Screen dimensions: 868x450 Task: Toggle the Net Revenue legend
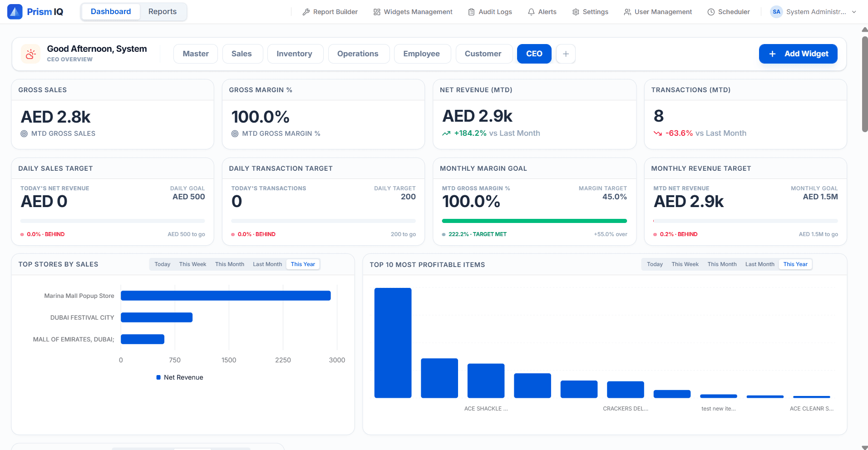pos(179,377)
